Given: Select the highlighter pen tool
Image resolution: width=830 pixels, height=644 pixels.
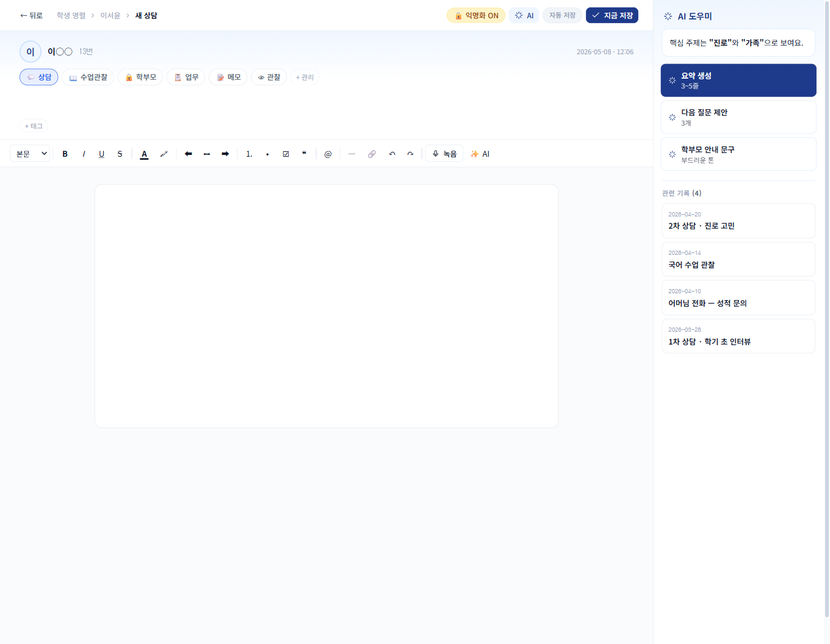Looking at the screenshot, I should point(164,154).
